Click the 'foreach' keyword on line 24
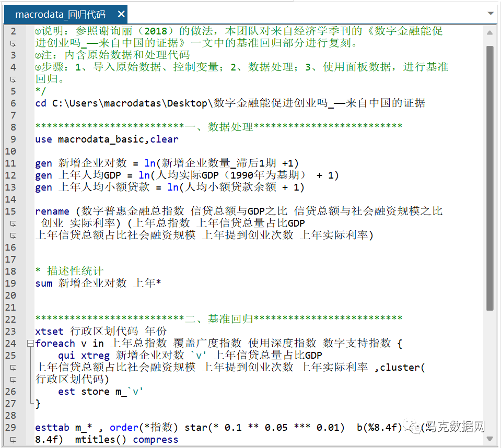501x448 pixels. [55, 343]
